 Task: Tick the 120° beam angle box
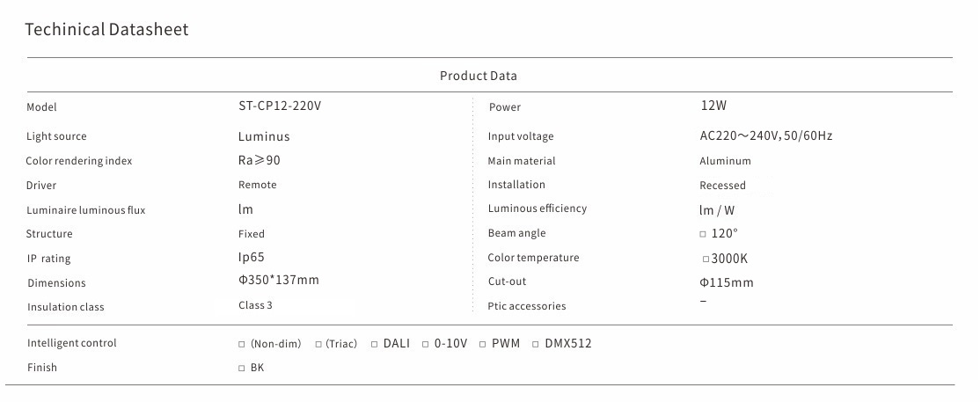(x=702, y=234)
